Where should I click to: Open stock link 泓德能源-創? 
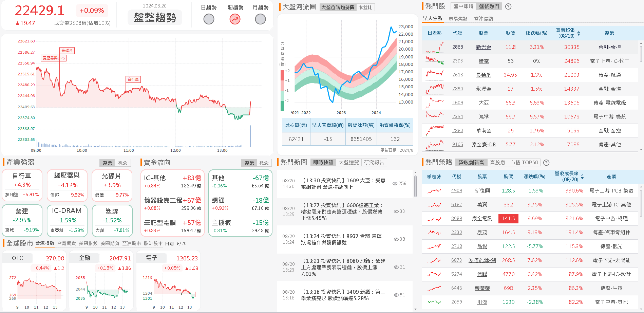(x=482, y=260)
